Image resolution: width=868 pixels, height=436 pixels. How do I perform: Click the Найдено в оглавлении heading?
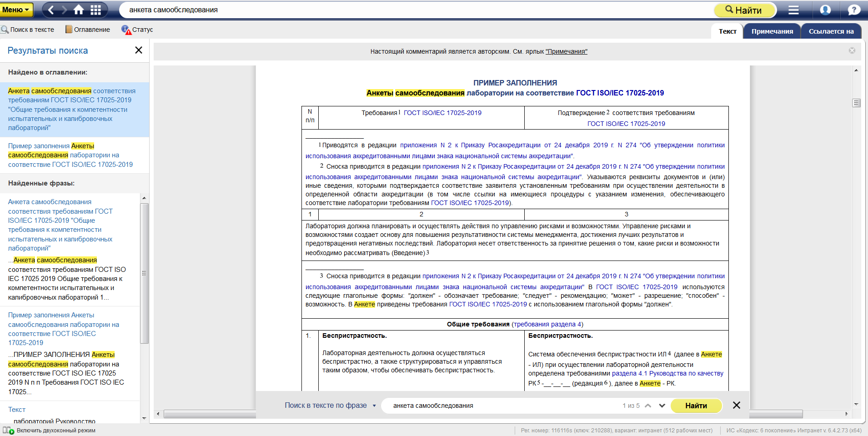[48, 72]
